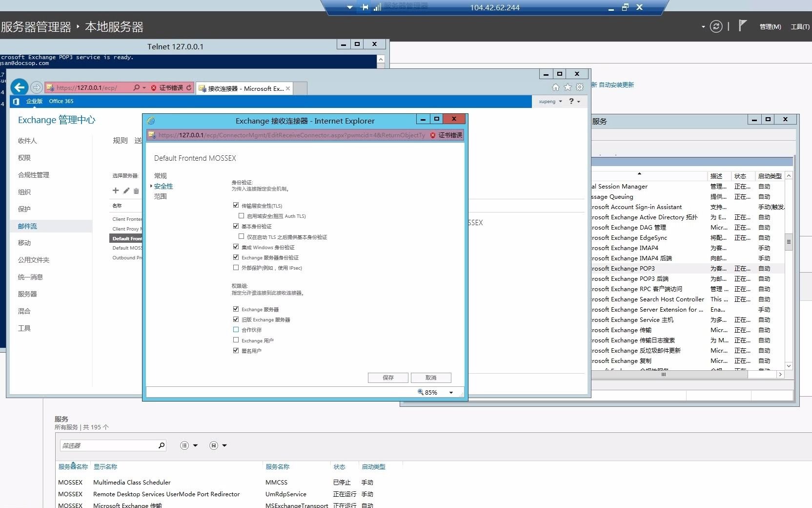The image size is (812, 508).
Task: Delete the selected connector with trash icon
Action: click(x=136, y=190)
